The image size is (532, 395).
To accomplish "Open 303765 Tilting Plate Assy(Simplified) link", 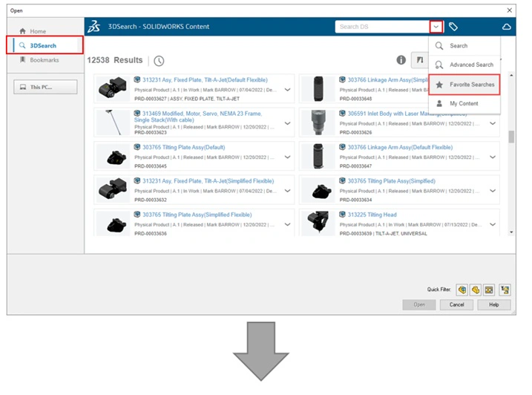I will [x=392, y=181].
